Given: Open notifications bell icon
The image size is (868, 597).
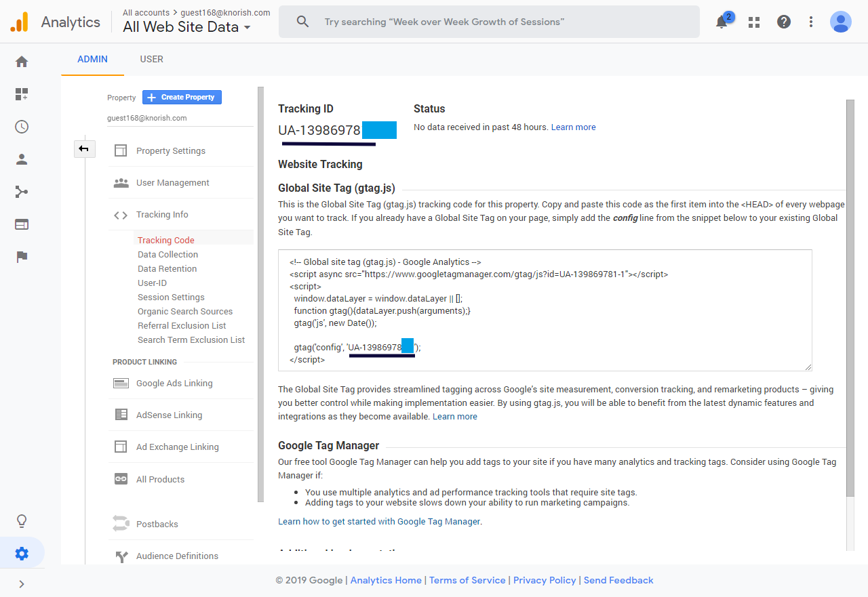Looking at the screenshot, I should 722,22.
